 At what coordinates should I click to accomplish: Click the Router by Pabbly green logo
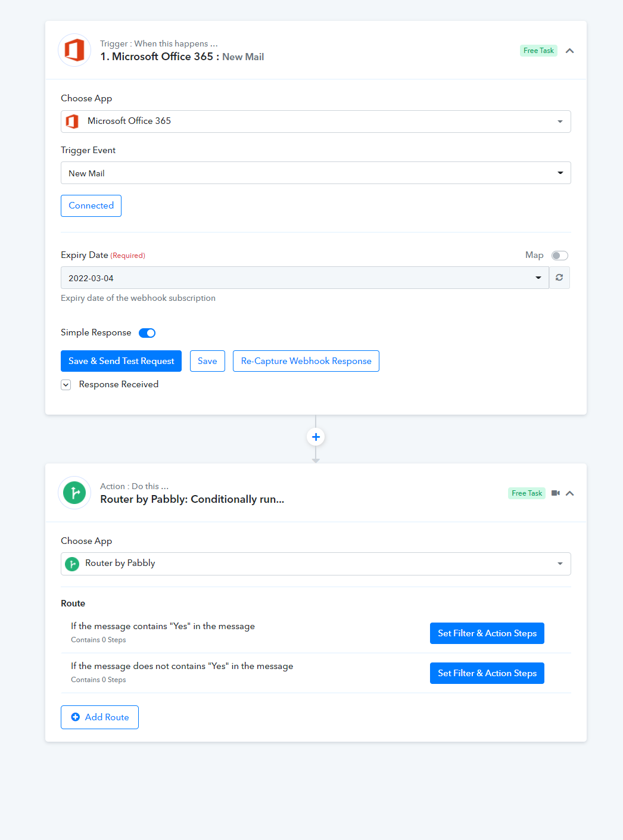pos(74,493)
